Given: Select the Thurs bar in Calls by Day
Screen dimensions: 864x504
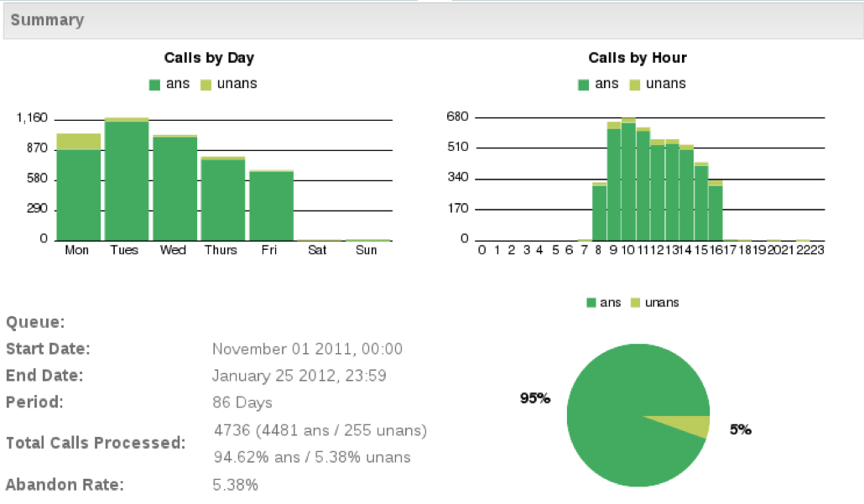Looking at the screenshot, I should (x=223, y=199).
